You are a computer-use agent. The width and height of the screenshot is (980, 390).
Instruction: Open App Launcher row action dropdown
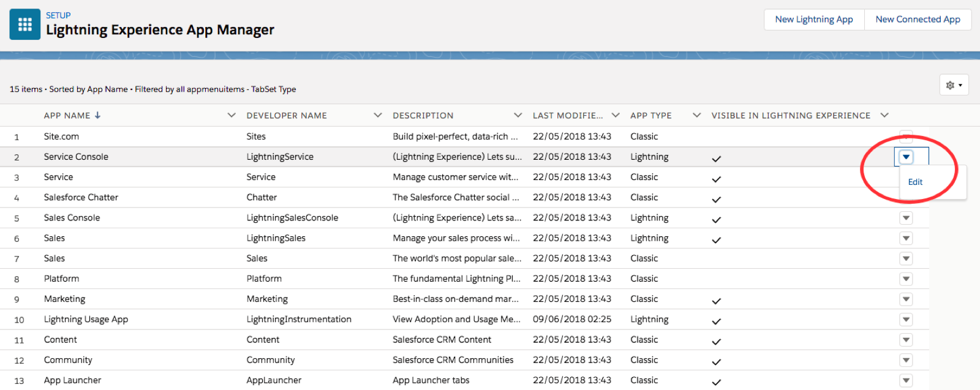pos(906,380)
